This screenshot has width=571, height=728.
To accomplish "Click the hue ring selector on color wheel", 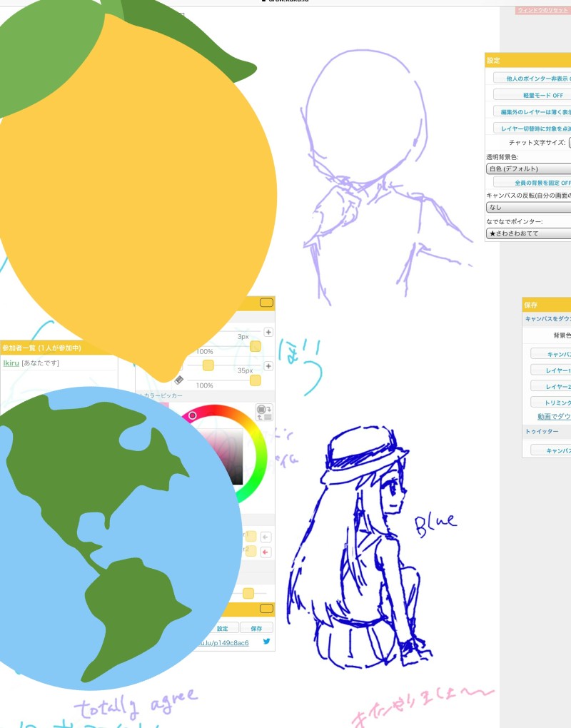I will click(192, 415).
